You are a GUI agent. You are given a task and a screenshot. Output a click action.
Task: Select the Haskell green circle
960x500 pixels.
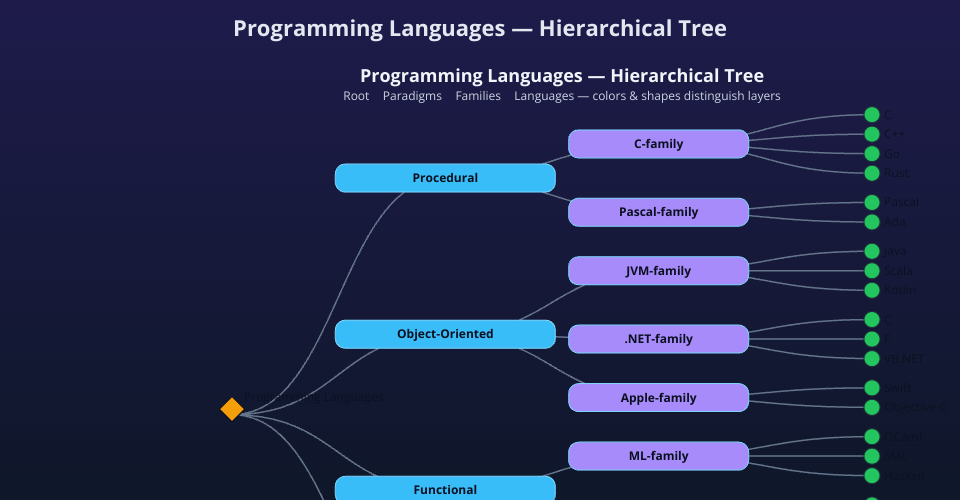[x=872, y=475]
